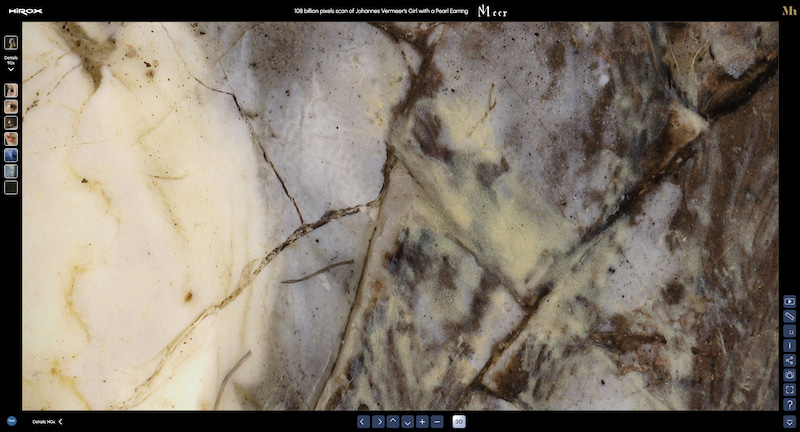
Task: Toggle the 3D view mode
Action: point(459,422)
